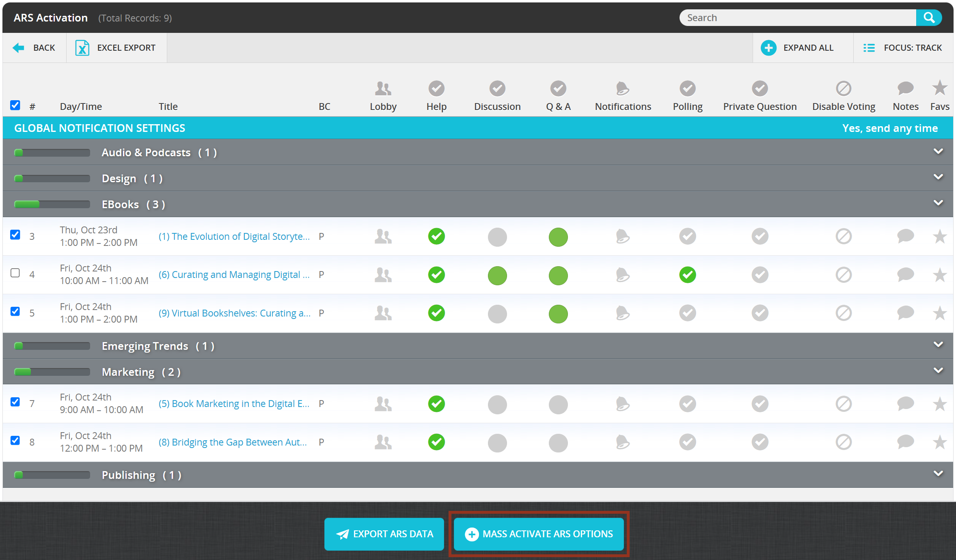The width and height of the screenshot is (956, 560).
Task: Open the Focus: Track option
Action: pos(903,48)
